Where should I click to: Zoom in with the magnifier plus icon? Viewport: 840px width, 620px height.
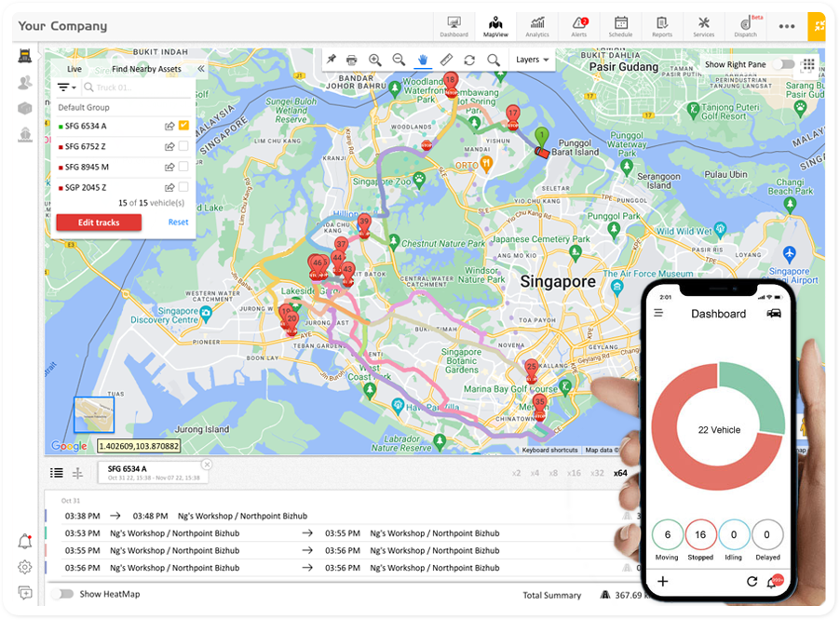coord(375,60)
